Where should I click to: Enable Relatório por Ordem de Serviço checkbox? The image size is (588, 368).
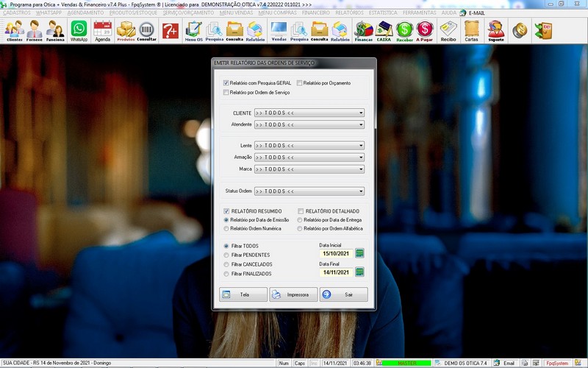(x=226, y=93)
